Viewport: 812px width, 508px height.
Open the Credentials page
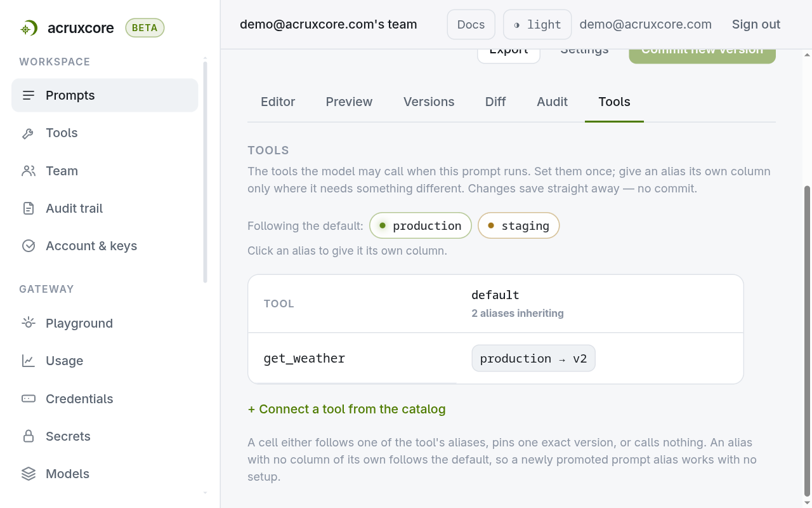[x=105, y=399]
